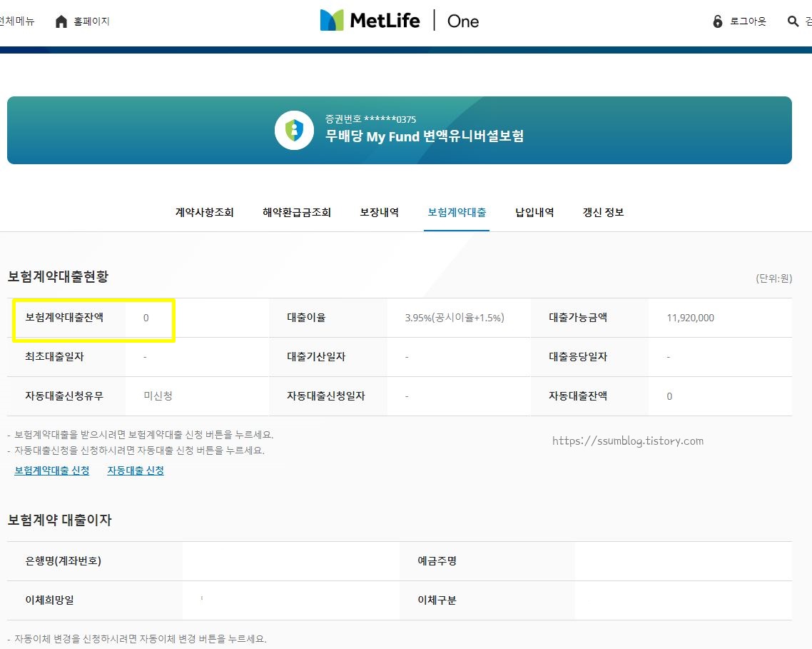The width and height of the screenshot is (812, 649).
Task: Go to 홈페이지 link
Action: [x=91, y=21]
